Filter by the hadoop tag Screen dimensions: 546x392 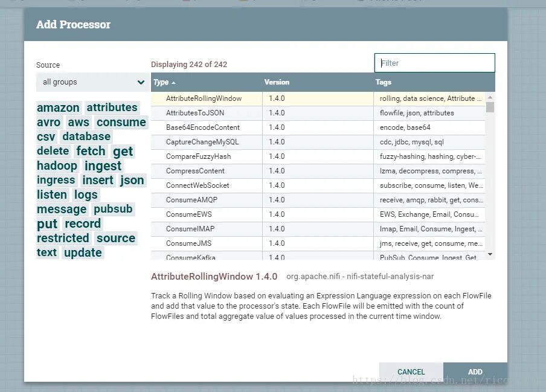(57, 165)
